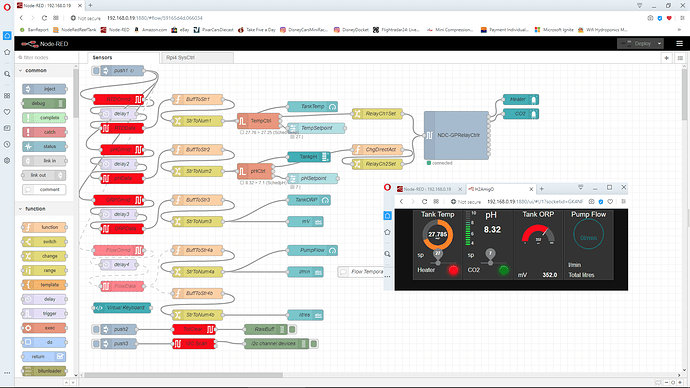
Task: Select the TempCtrl node on canvas
Action: (x=259, y=121)
